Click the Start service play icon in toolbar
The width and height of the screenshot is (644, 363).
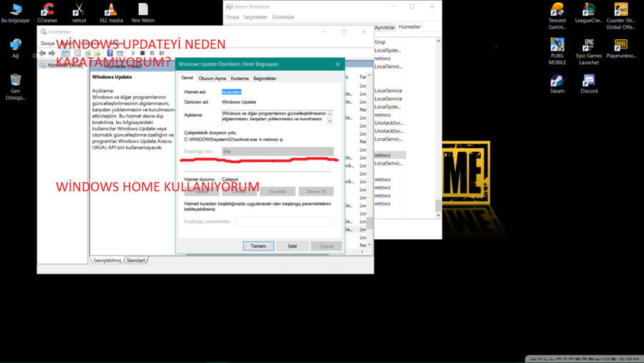(x=133, y=53)
